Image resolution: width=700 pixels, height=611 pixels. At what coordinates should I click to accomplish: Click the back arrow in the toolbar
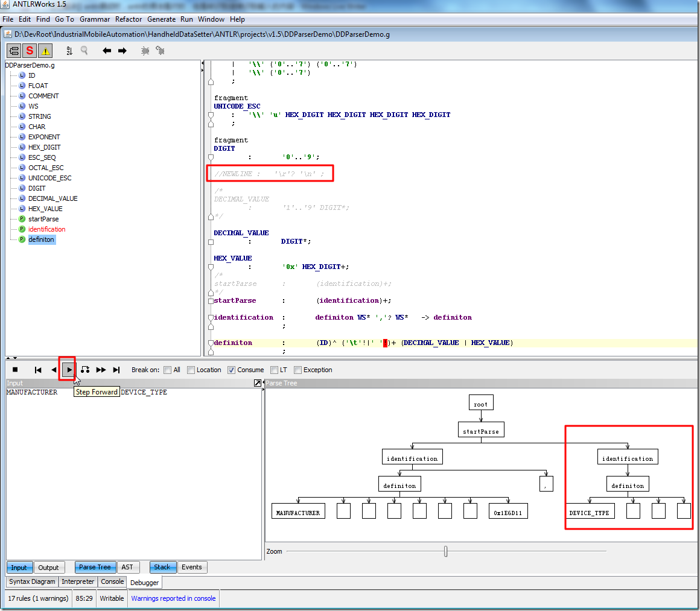(107, 51)
